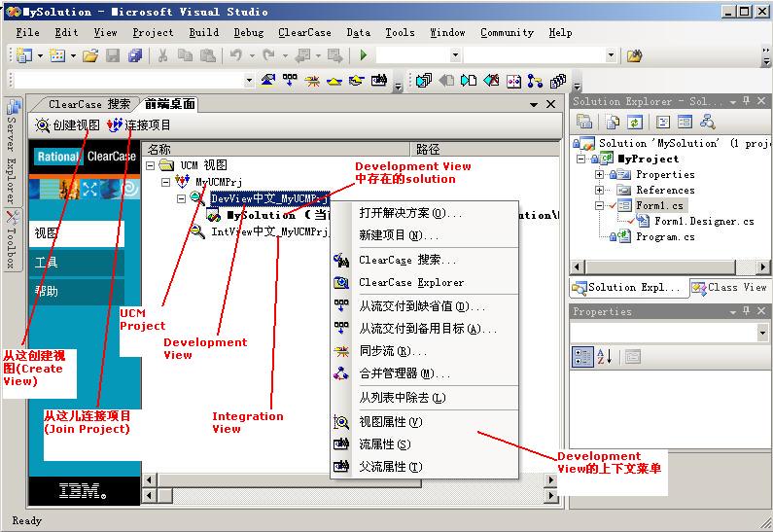Click the Save All icon
This screenshot has width=773, height=532.
coord(134,55)
